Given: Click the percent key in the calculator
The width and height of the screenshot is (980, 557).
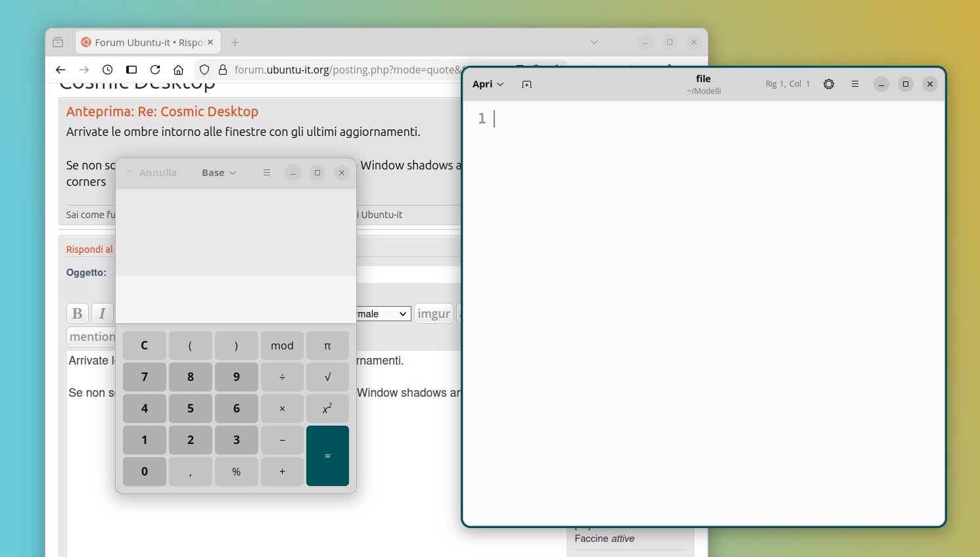Looking at the screenshot, I should [x=237, y=472].
